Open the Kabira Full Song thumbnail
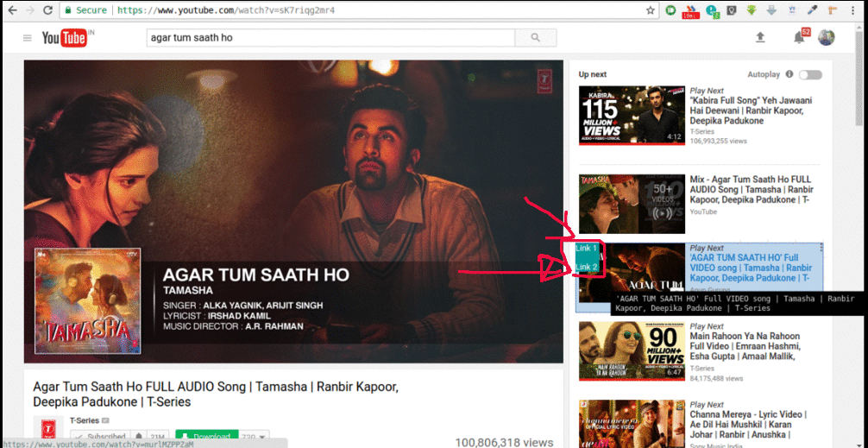Image resolution: width=868 pixels, height=448 pixels. pos(632,115)
